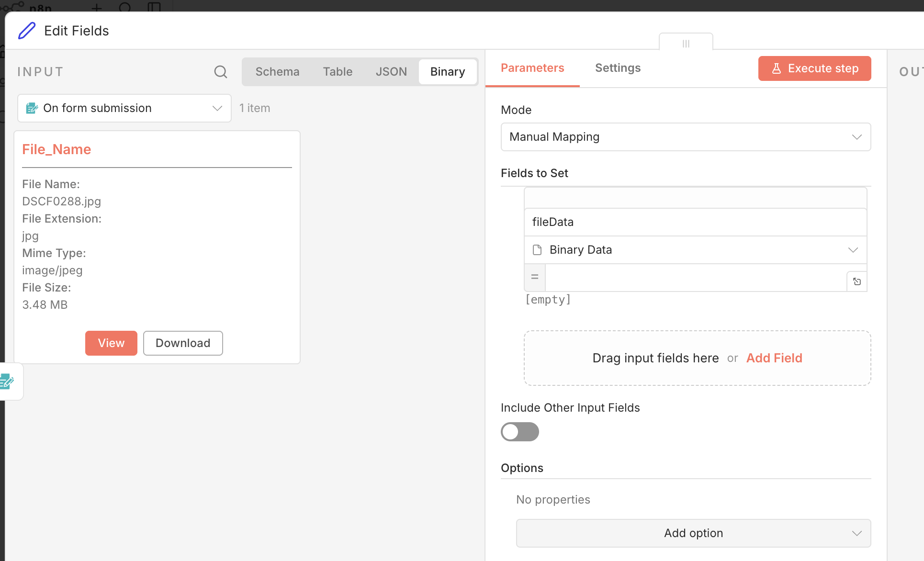
Task: Click the Add Field link
Action: [x=774, y=358]
